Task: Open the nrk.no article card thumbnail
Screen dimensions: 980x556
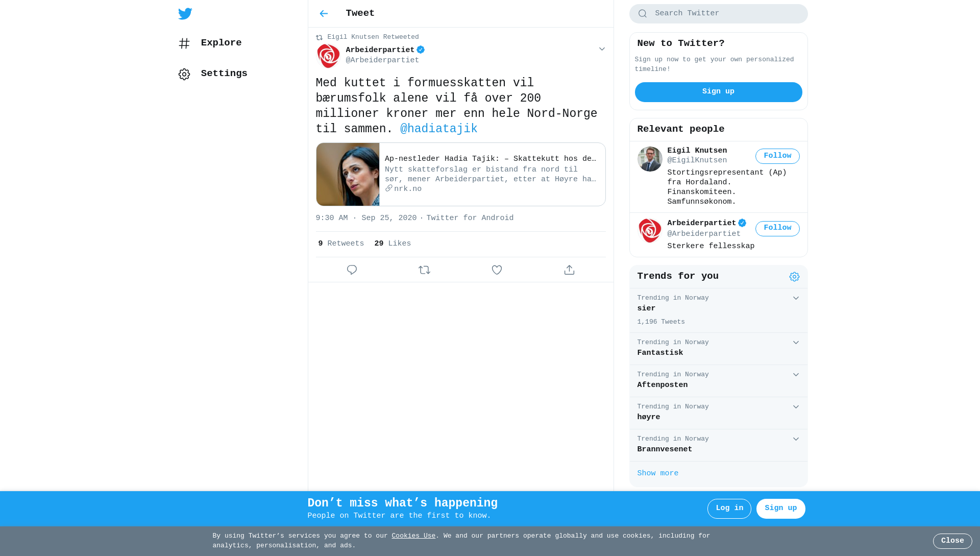Action: 348,175
